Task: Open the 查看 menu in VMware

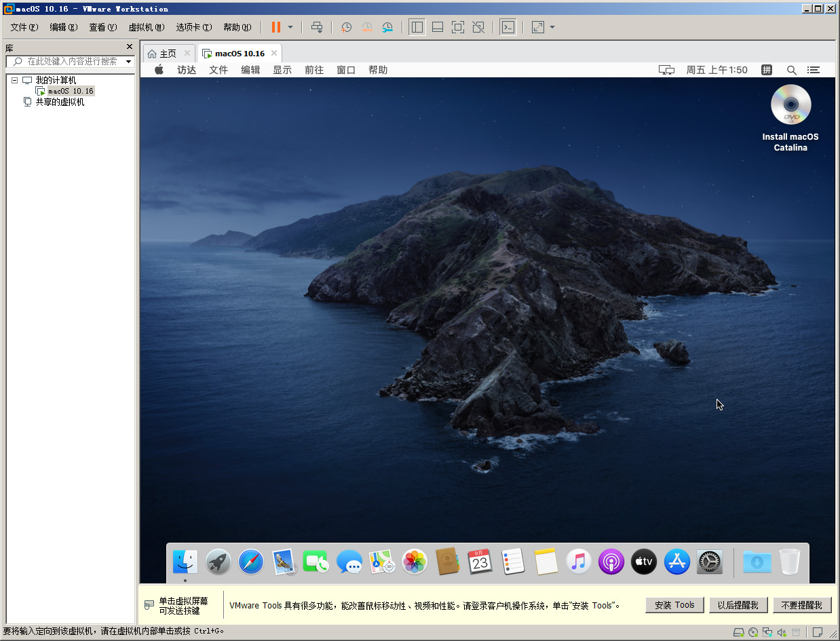Action: pyautogui.click(x=102, y=27)
